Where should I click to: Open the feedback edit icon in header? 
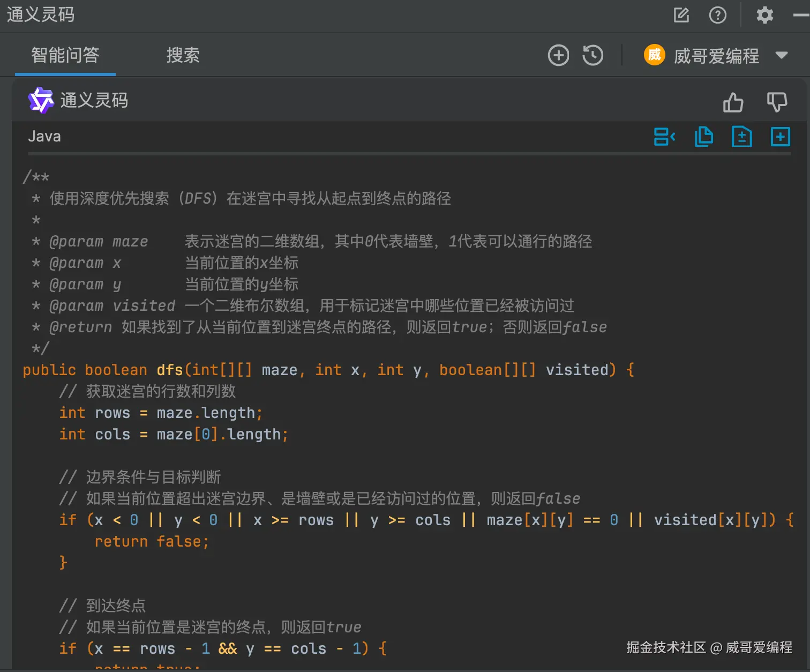(681, 15)
